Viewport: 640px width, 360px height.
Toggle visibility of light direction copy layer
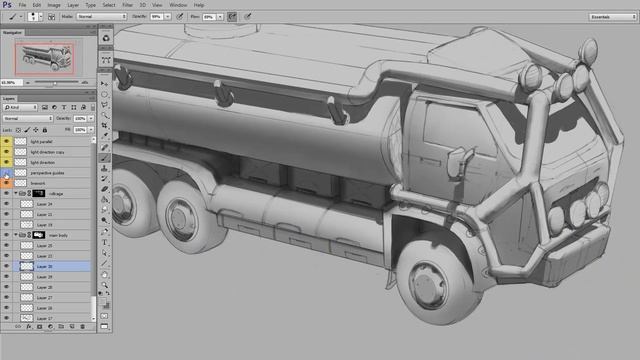(6, 152)
